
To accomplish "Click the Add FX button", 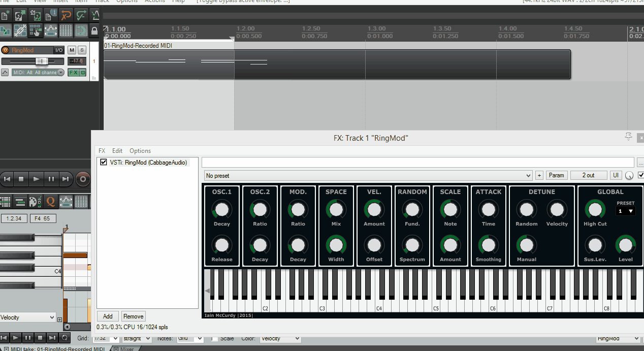I will pyautogui.click(x=108, y=316).
